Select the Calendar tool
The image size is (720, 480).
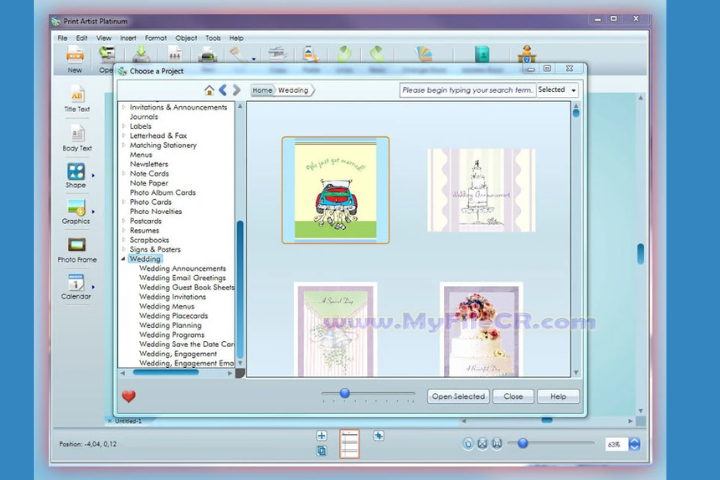point(76,287)
